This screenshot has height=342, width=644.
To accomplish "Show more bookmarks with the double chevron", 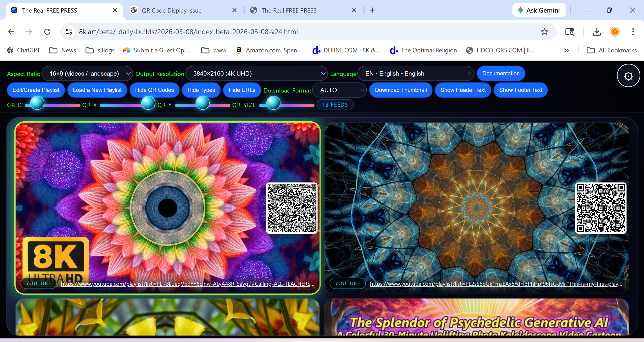I will (567, 50).
